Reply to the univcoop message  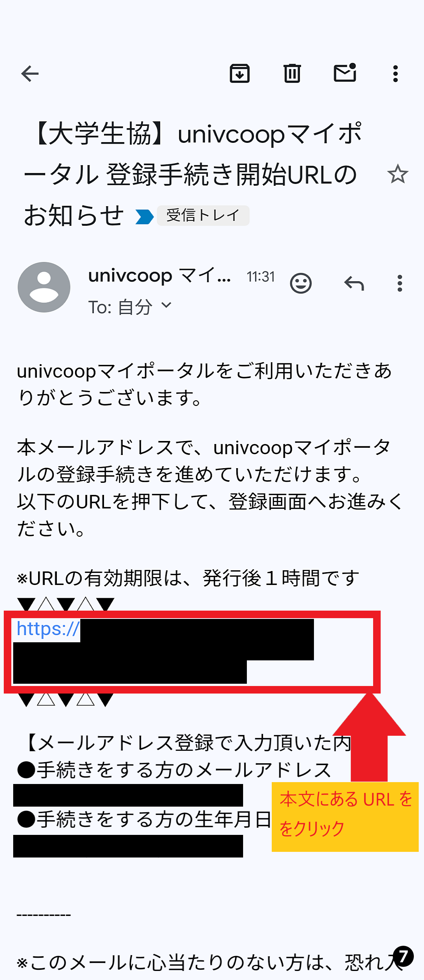(x=354, y=283)
